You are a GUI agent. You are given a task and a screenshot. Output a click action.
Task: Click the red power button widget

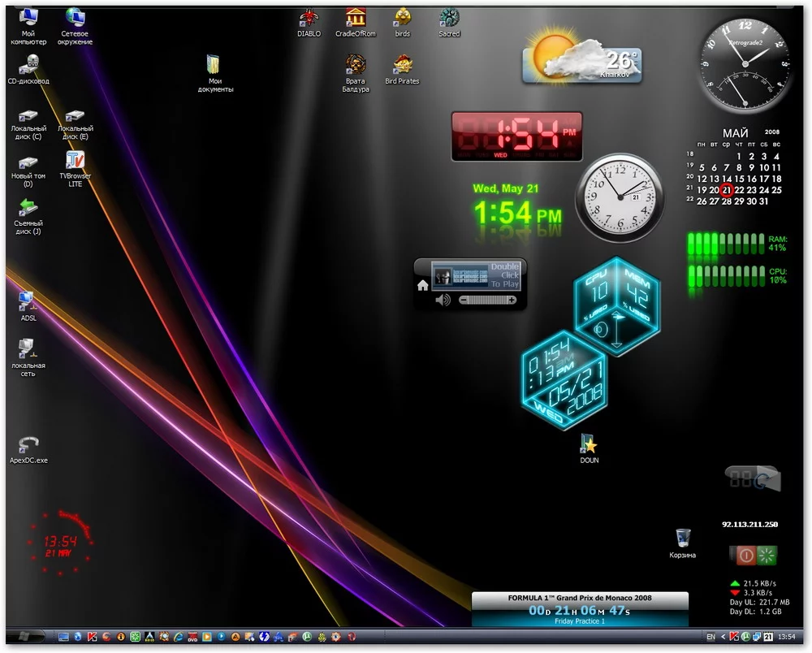[x=745, y=556]
